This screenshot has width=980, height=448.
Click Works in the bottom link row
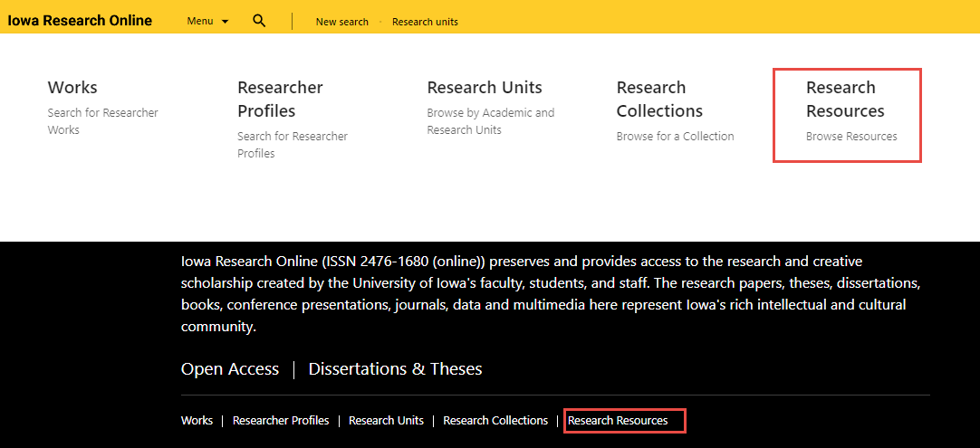point(197,421)
